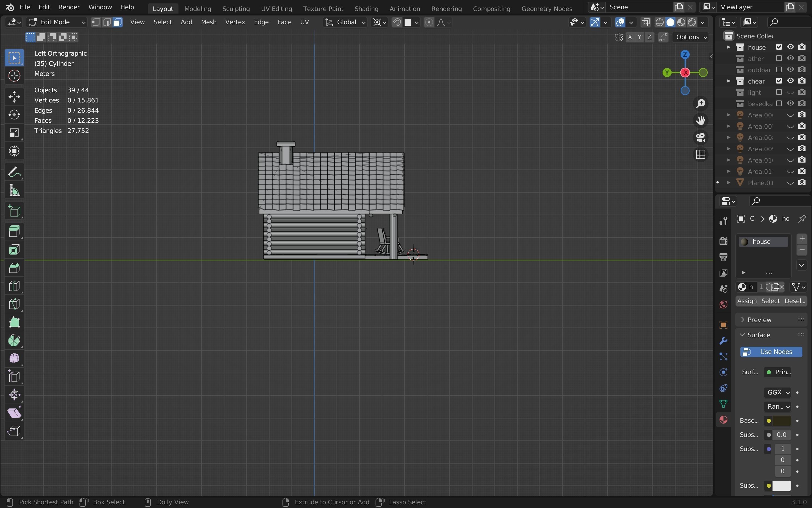This screenshot has height=508, width=812.
Task: Open Global transform orientation dropdown
Action: pos(345,22)
